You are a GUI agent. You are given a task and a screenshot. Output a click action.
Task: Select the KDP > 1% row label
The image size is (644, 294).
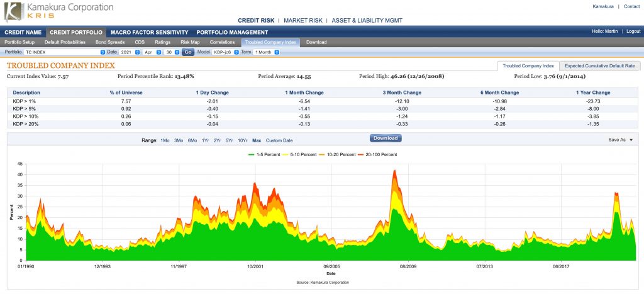tap(25, 101)
